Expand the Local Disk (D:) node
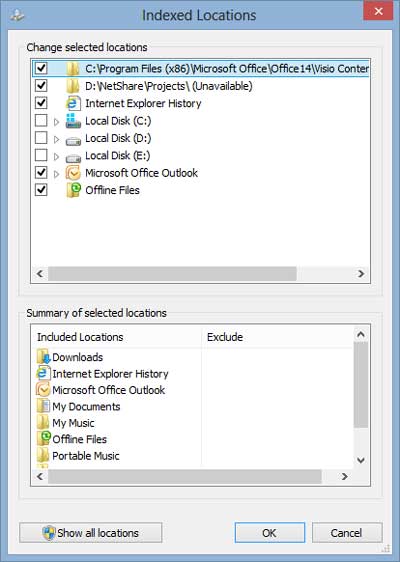This screenshot has height=562, width=400. tap(56, 139)
